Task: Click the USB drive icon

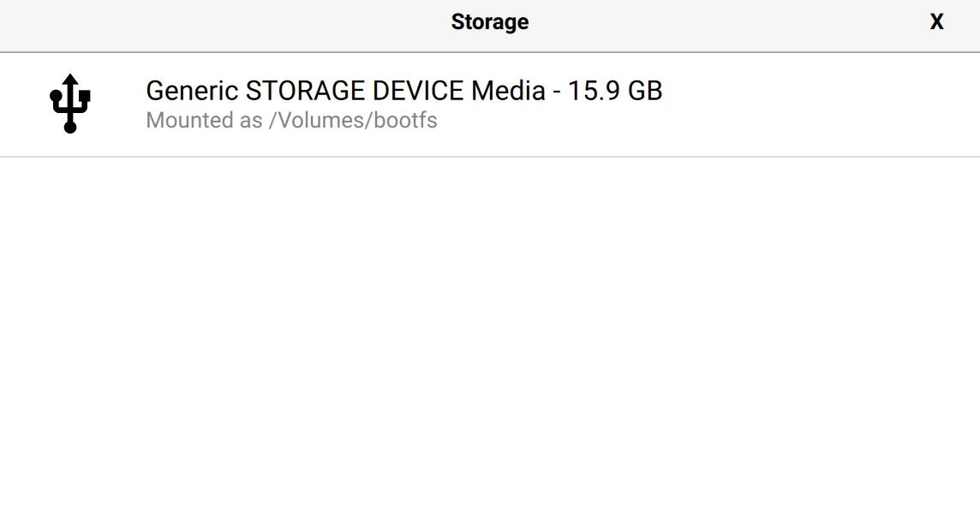Action: coord(70,104)
